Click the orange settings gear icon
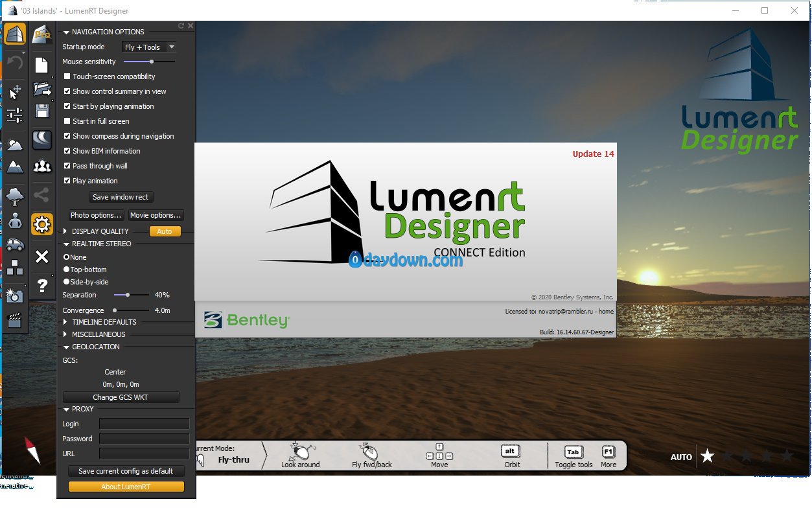 [x=42, y=225]
